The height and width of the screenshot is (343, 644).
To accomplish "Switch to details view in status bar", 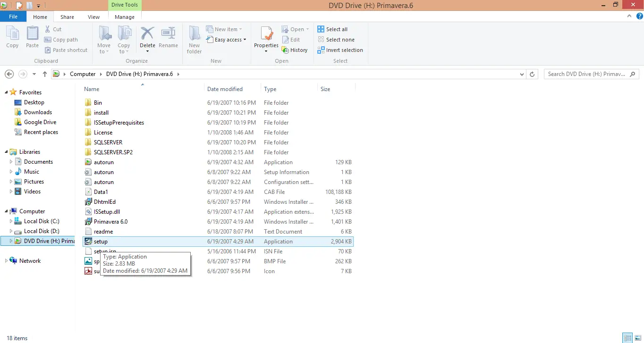I will pyautogui.click(x=627, y=337).
